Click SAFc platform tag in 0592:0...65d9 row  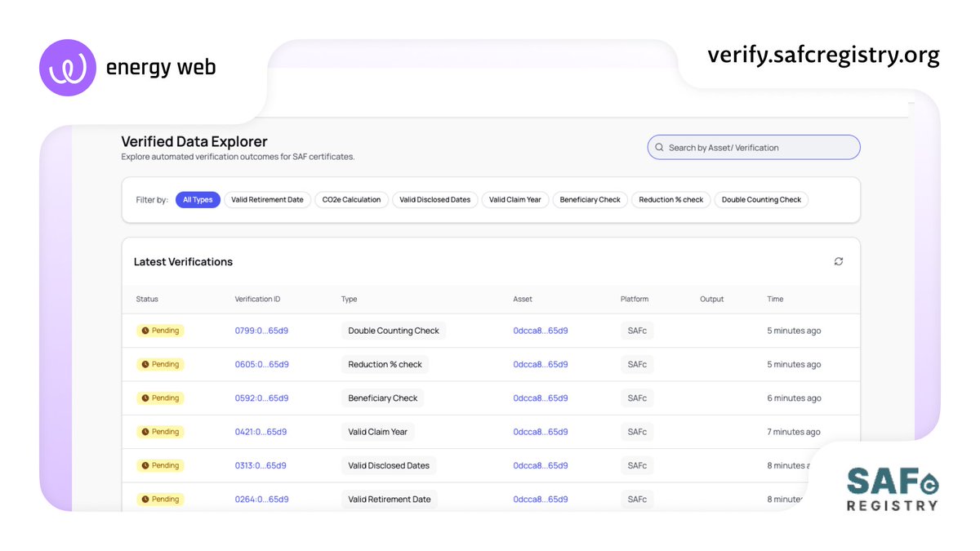point(637,398)
